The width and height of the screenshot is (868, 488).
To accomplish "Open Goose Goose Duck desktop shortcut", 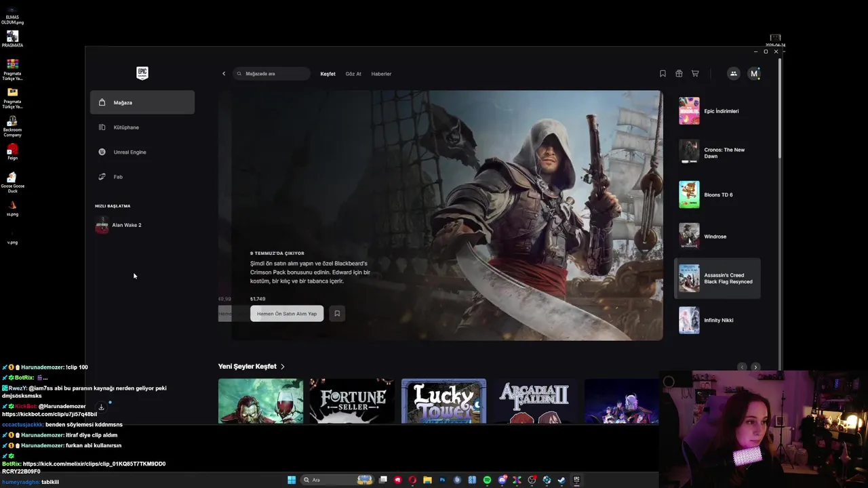I will click(12, 182).
